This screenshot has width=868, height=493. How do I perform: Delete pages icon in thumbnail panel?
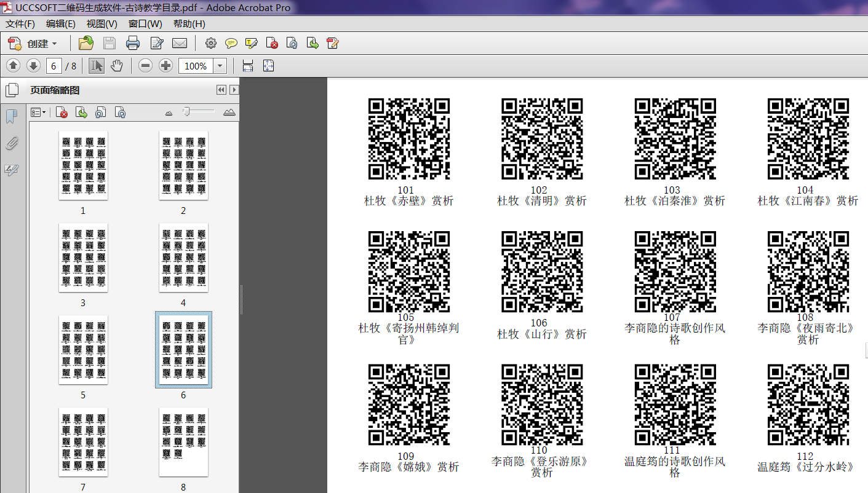(x=62, y=112)
